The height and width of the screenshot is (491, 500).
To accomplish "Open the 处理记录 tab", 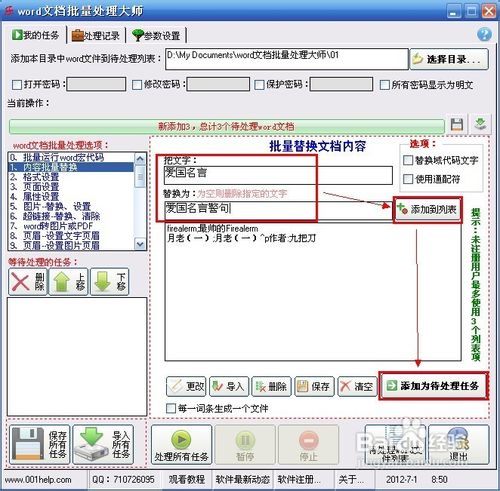I will (x=96, y=35).
